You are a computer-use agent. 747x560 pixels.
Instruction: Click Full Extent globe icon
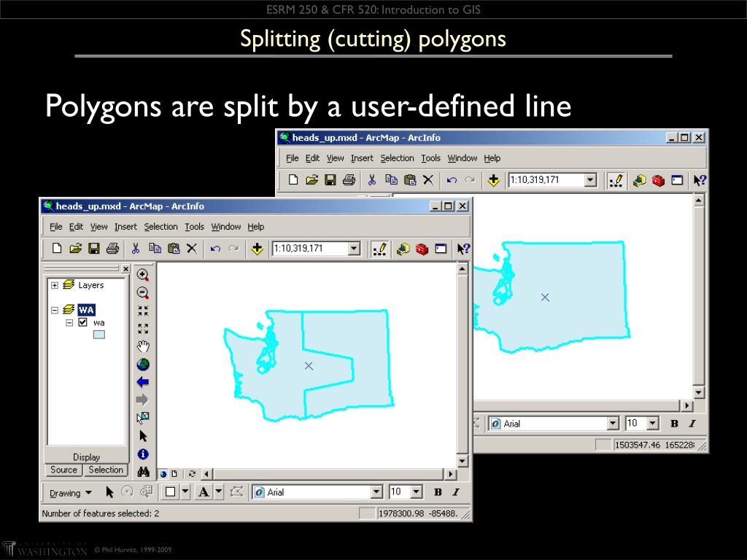[x=143, y=365]
